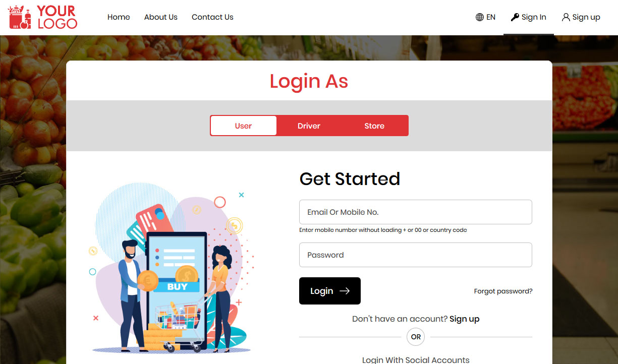Image resolution: width=618 pixels, height=364 pixels.
Task: Click Sign up link below Login
Action: 465,319
